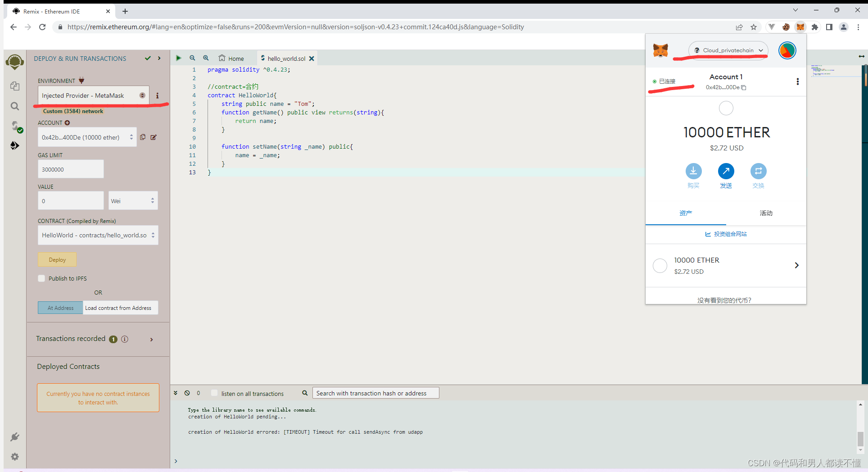This screenshot has width=868, height=472.
Task: Open the Cloud_privatechain network dropdown
Action: pyautogui.click(x=728, y=50)
